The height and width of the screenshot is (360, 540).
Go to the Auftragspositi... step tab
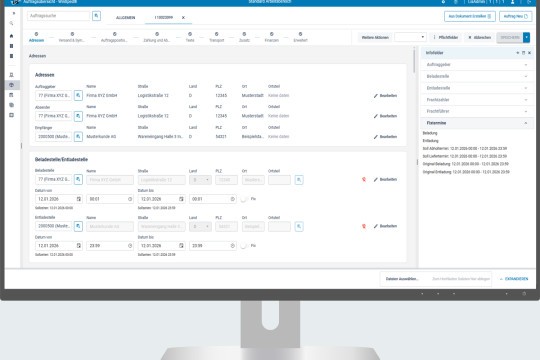point(114,37)
